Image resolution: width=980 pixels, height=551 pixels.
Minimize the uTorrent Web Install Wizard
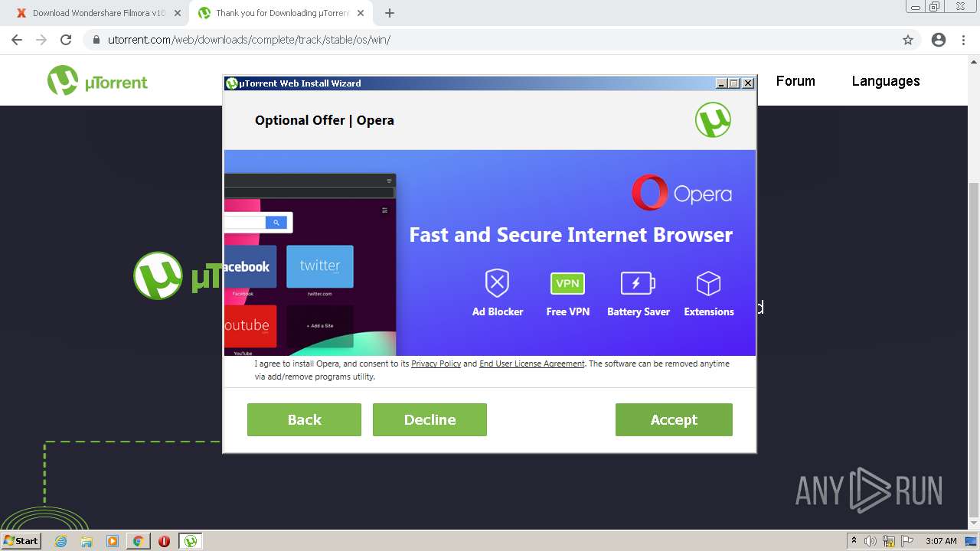point(721,83)
